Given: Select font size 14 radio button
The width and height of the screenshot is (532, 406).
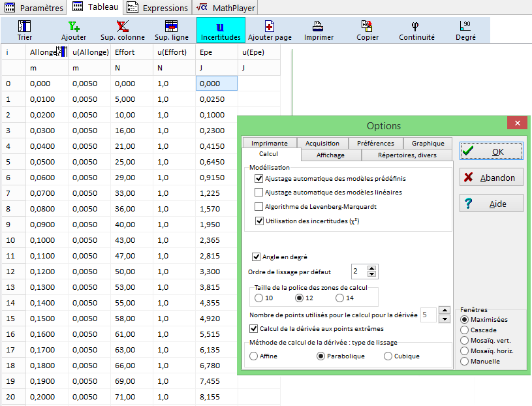Looking at the screenshot, I should (x=339, y=298).
